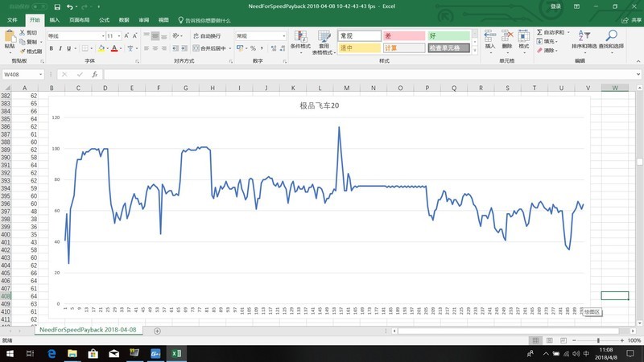Image resolution: width=644 pixels, height=362 pixels.
Task: Adjust the zoom slider in status bar
Action: (x=598, y=340)
